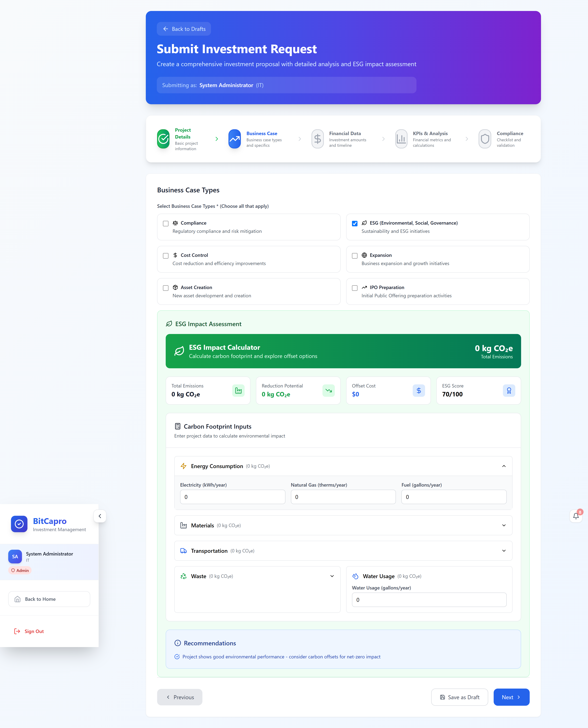Image resolution: width=588 pixels, height=728 pixels.
Task: Check the Cost Control checkbox
Action: click(166, 256)
